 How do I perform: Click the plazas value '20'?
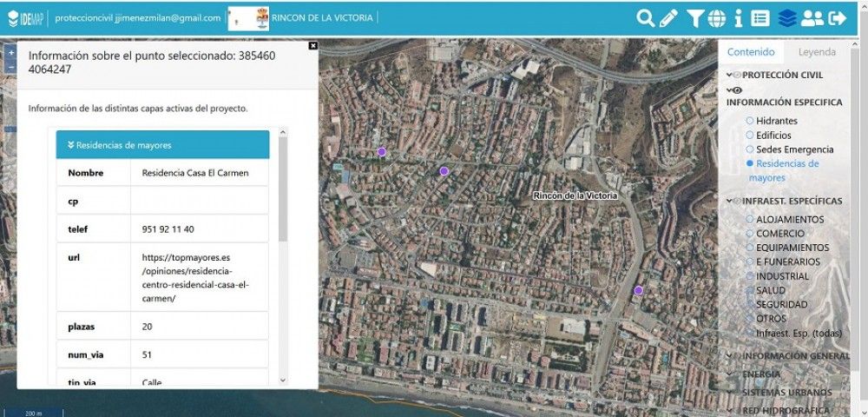coord(147,327)
